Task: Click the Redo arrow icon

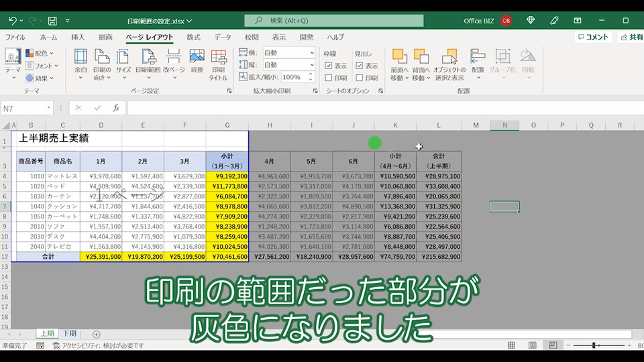Action: pos(33,21)
